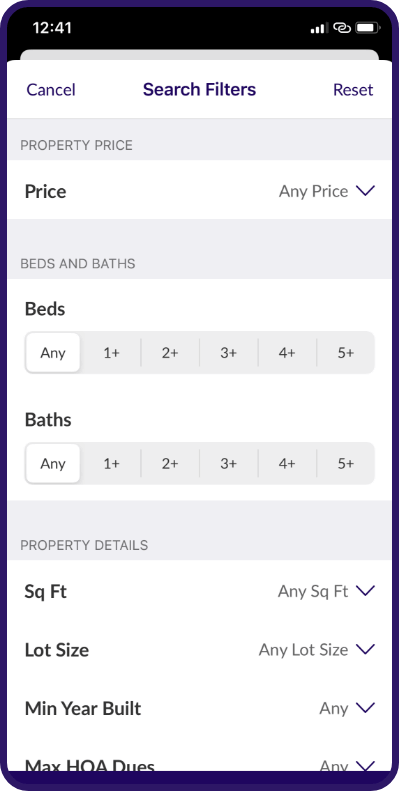Viewport: 399px width, 791px height.
Task: Open the Lot Size dropdown row
Action: pos(199,649)
